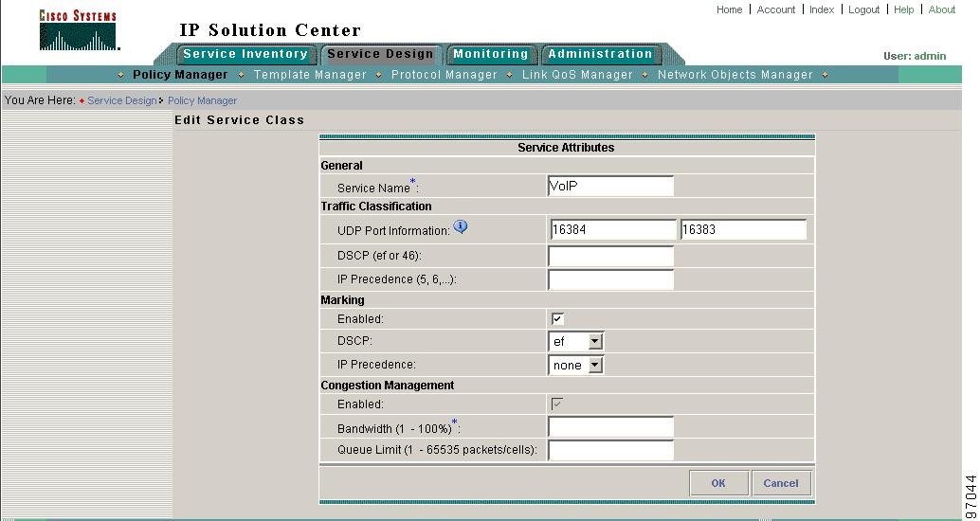This screenshot has width=980, height=521.
Task: Click the Cisco Systems logo
Action: coord(79,30)
